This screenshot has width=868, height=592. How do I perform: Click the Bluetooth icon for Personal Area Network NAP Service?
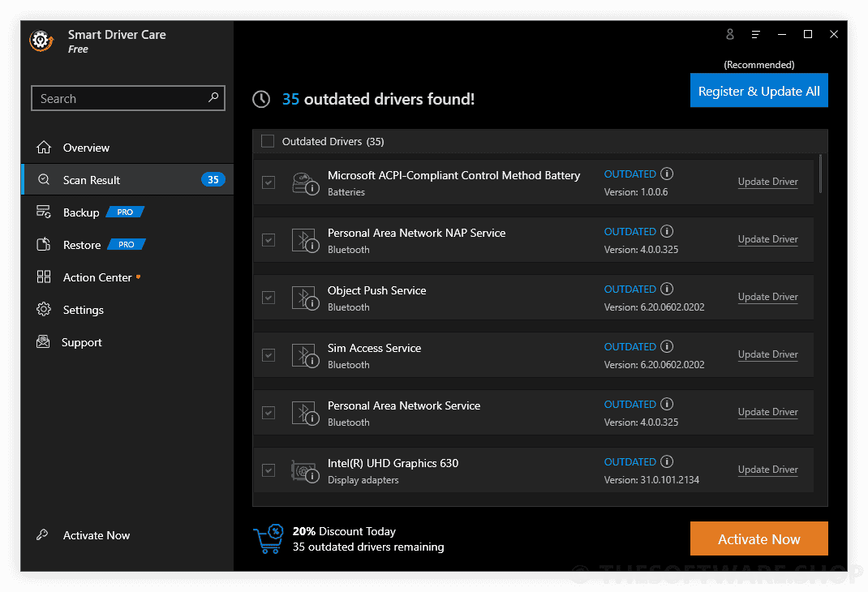point(305,241)
